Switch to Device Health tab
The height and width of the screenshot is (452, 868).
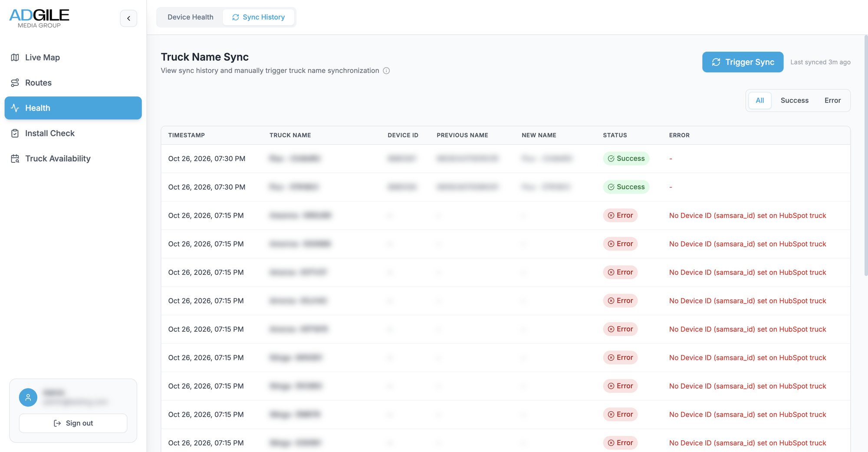click(190, 17)
